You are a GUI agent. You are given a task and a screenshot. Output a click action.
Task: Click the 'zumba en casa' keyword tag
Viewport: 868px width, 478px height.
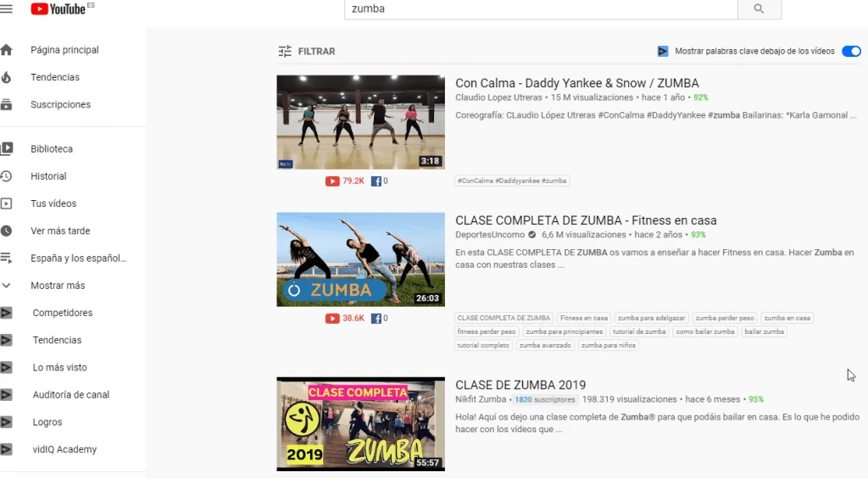787,318
